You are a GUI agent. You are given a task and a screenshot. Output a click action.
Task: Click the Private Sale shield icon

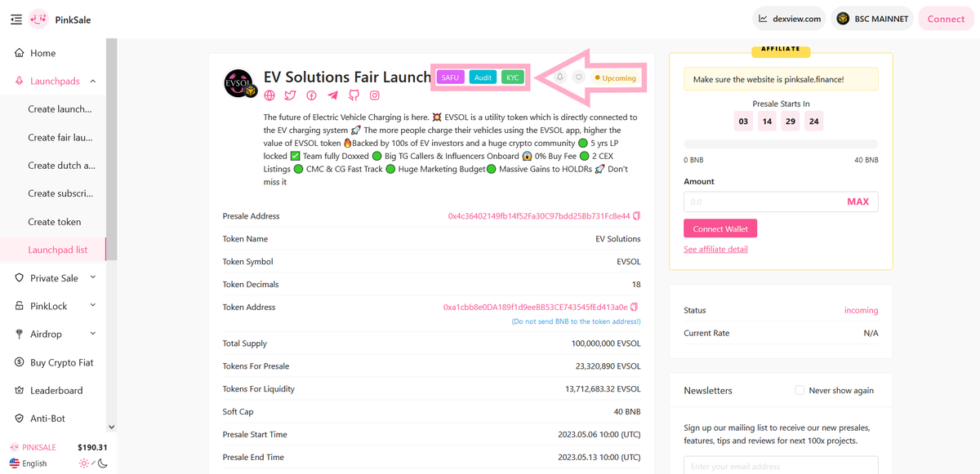tap(20, 278)
